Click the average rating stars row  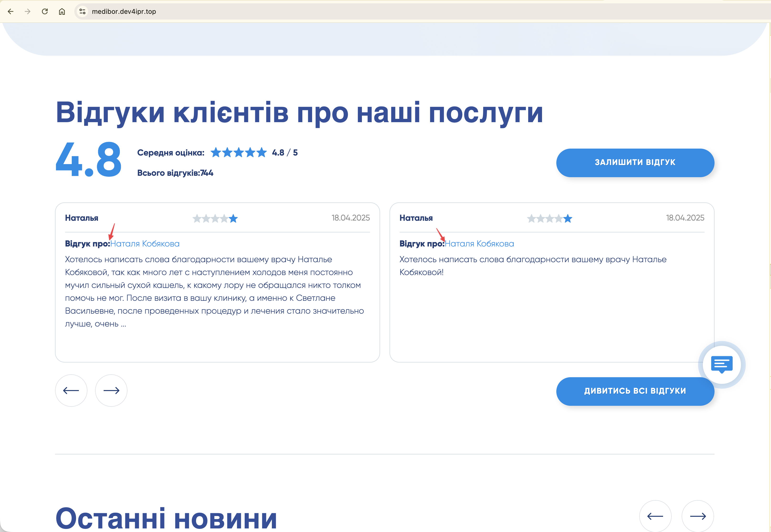(x=238, y=153)
